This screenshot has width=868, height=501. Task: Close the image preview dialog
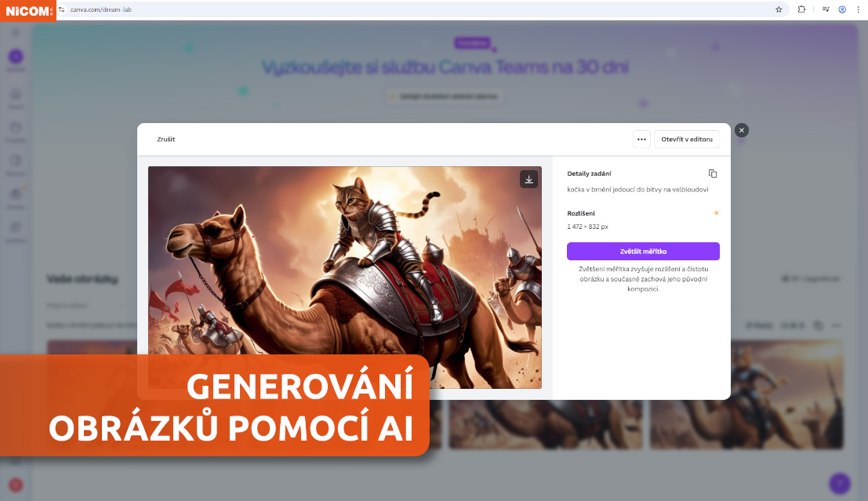point(742,130)
